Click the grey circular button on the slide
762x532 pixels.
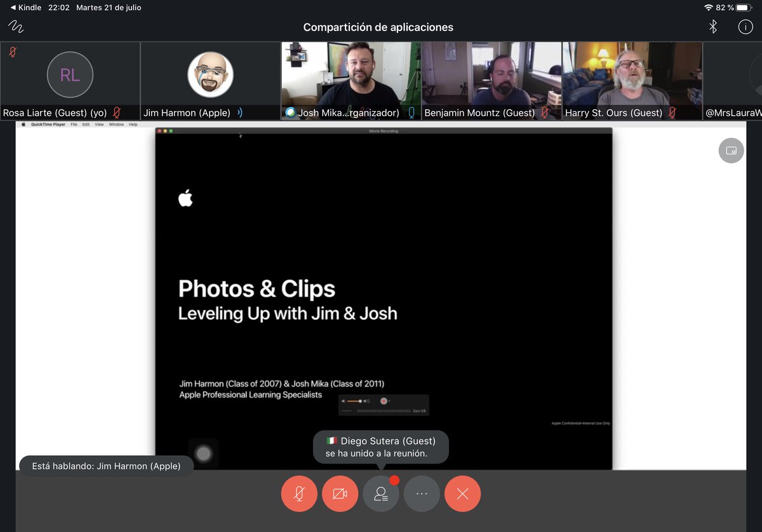pos(203,453)
